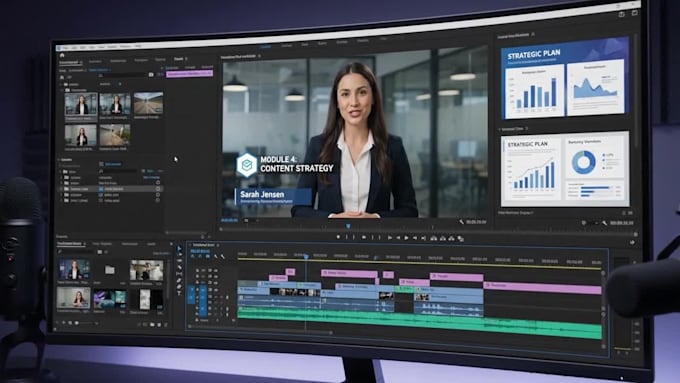Open the panel menu beside active project tab
The image size is (680, 383).
[186, 59]
